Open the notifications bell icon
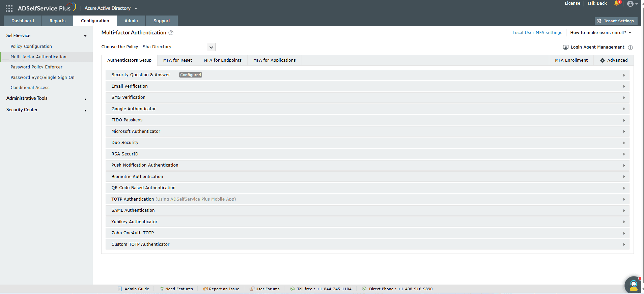 (617, 3)
